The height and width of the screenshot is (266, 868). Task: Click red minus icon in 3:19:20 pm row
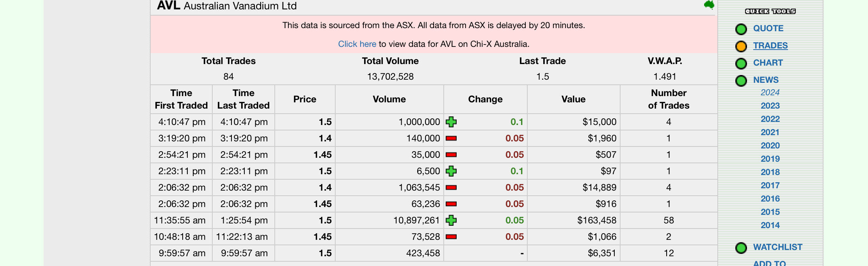point(451,138)
